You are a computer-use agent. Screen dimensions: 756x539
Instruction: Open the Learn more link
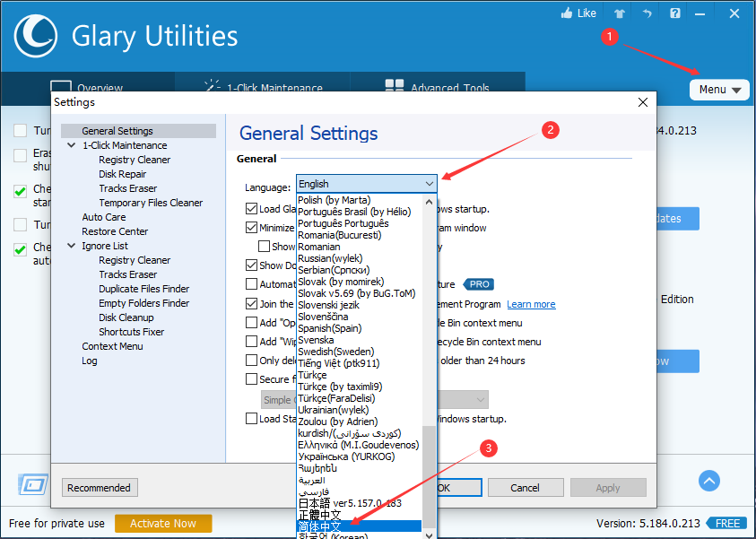[x=531, y=304]
